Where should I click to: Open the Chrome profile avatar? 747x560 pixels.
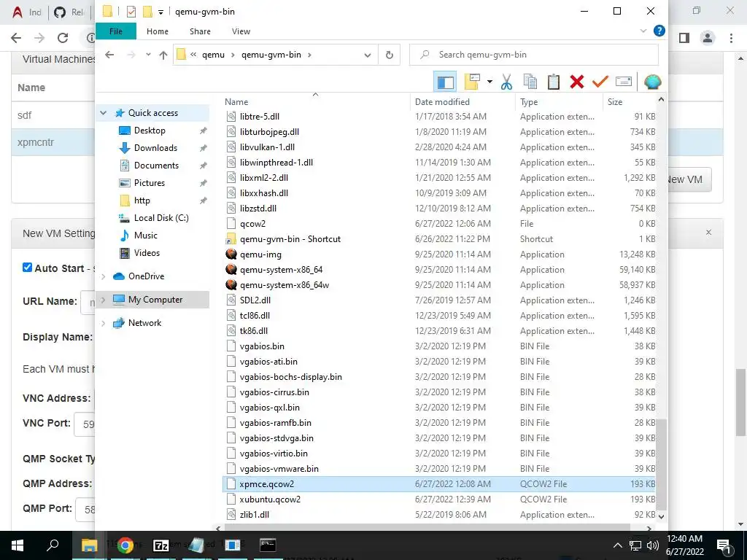point(708,38)
